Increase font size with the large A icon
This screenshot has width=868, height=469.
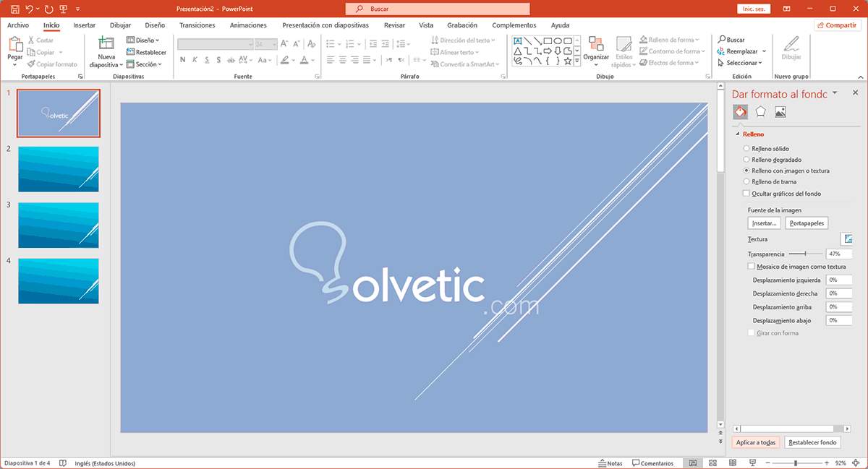[284, 44]
